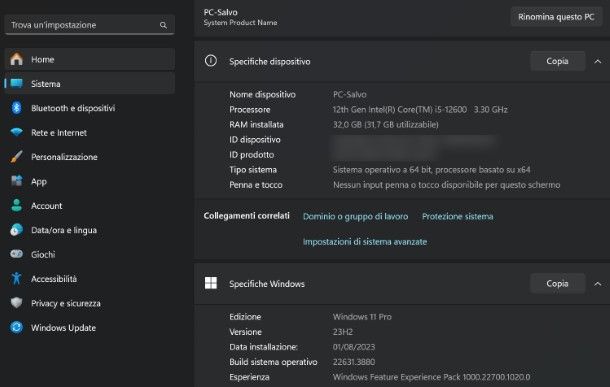
Task: Click the Penna e tocco value text
Action: coord(447,185)
